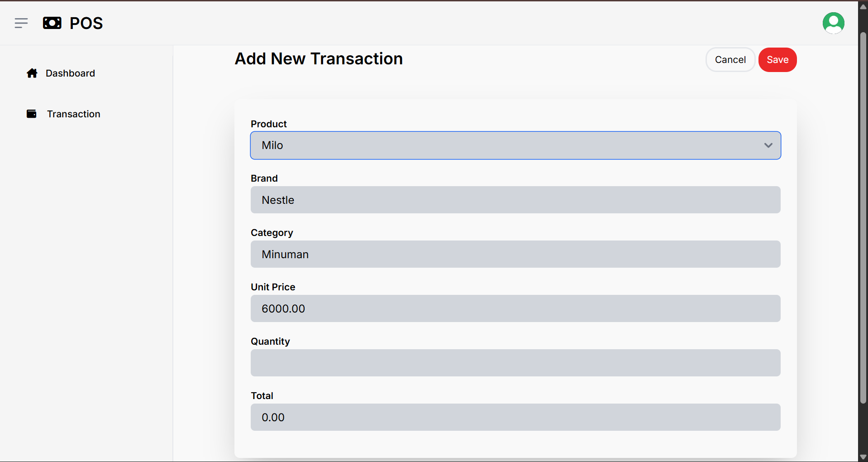This screenshot has height=462, width=868.
Task: Focus the Brand field showing Nestle
Action: 515,200
